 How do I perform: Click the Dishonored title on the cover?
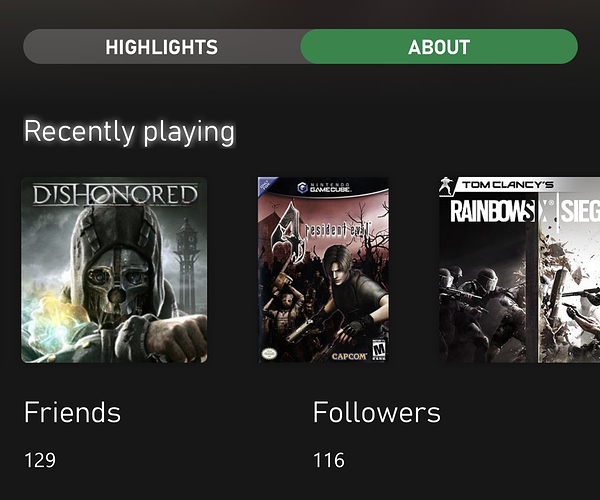(115, 194)
